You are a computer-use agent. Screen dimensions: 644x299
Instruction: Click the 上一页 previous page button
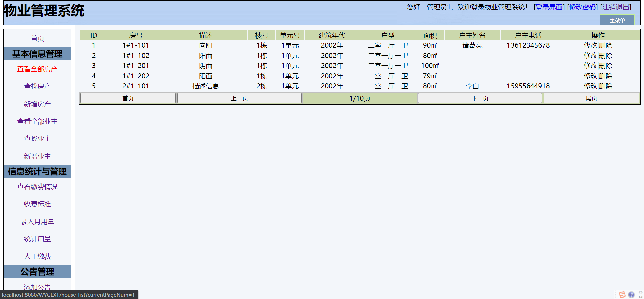tap(239, 98)
